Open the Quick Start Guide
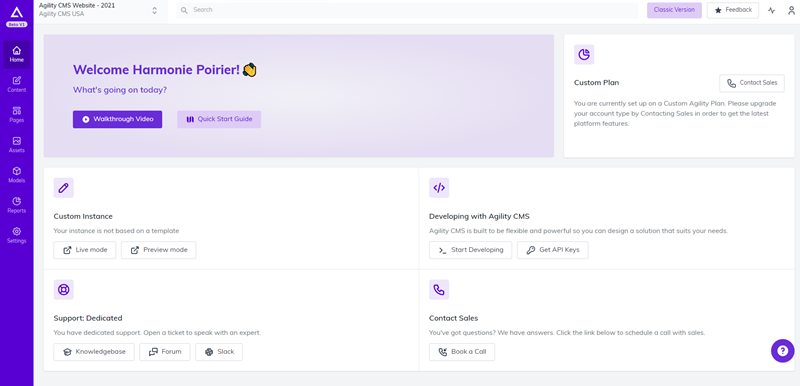Image resolution: width=800 pixels, height=386 pixels. tap(219, 119)
